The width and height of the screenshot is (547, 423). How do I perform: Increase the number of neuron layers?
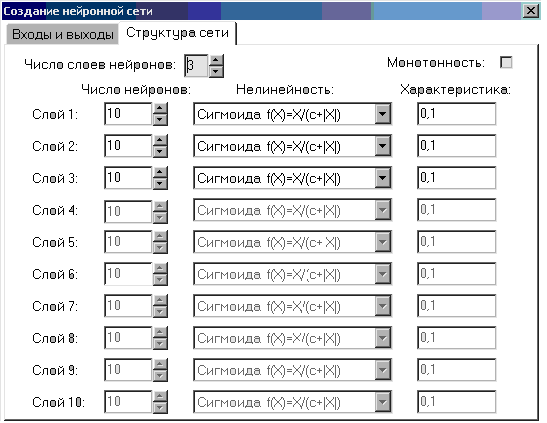216,60
